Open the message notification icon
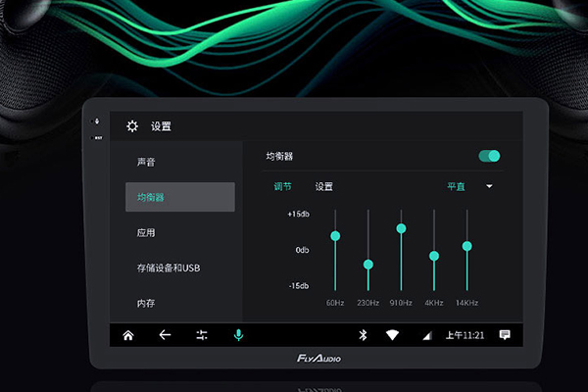The height and width of the screenshot is (392, 588). coord(505,334)
